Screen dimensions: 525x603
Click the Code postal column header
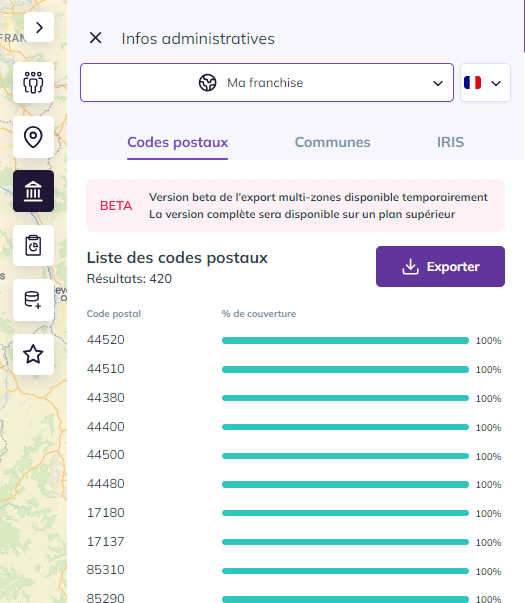pos(114,314)
